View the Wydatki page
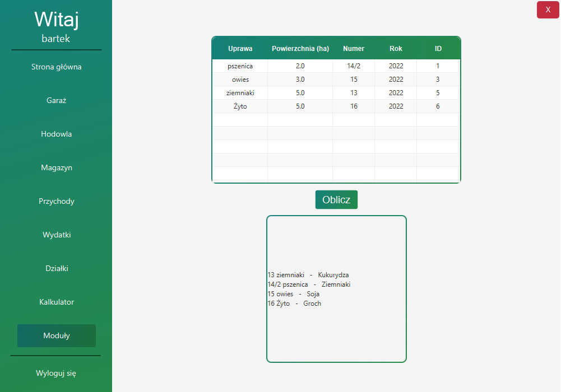 coord(56,235)
